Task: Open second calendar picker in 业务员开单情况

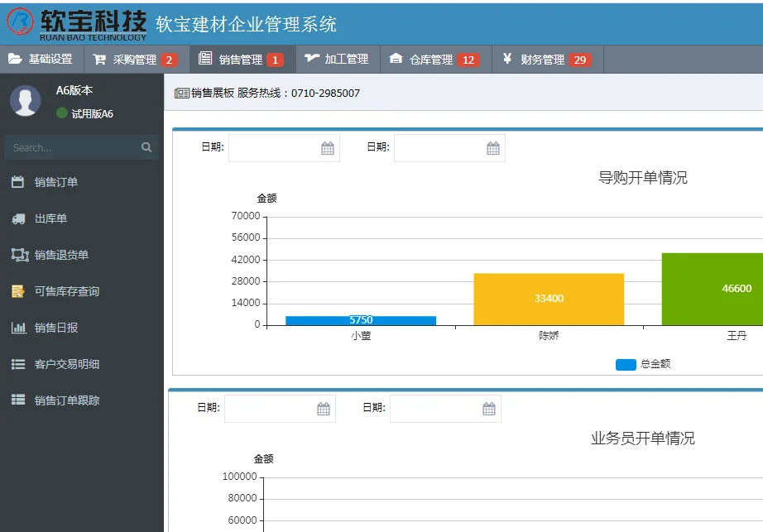Action: tap(489, 409)
